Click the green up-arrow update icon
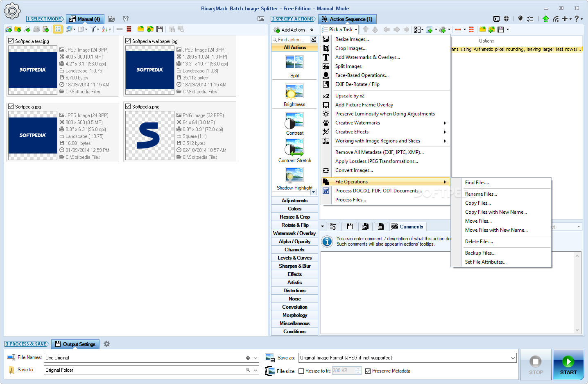The image size is (588, 384). (545, 19)
